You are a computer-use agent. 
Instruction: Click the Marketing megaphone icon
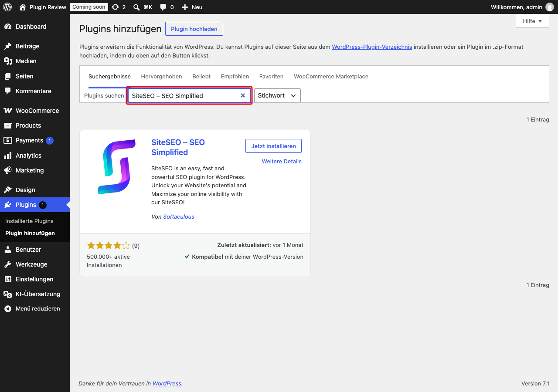[8, 170]
